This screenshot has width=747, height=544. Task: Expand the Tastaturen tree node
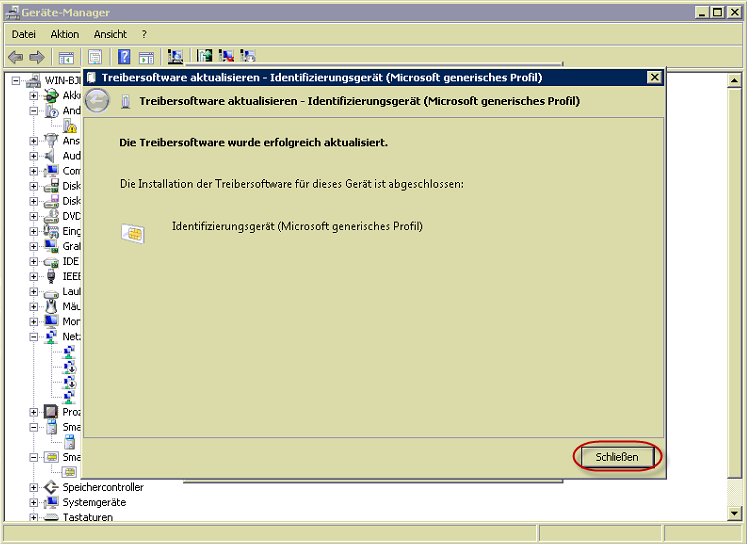(34, 517)
